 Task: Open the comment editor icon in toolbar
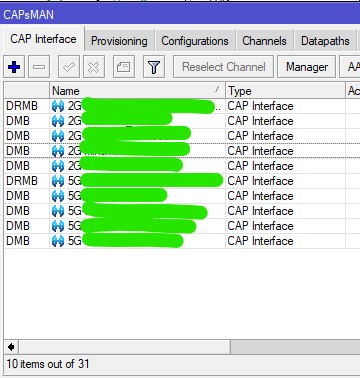(124, 67)
